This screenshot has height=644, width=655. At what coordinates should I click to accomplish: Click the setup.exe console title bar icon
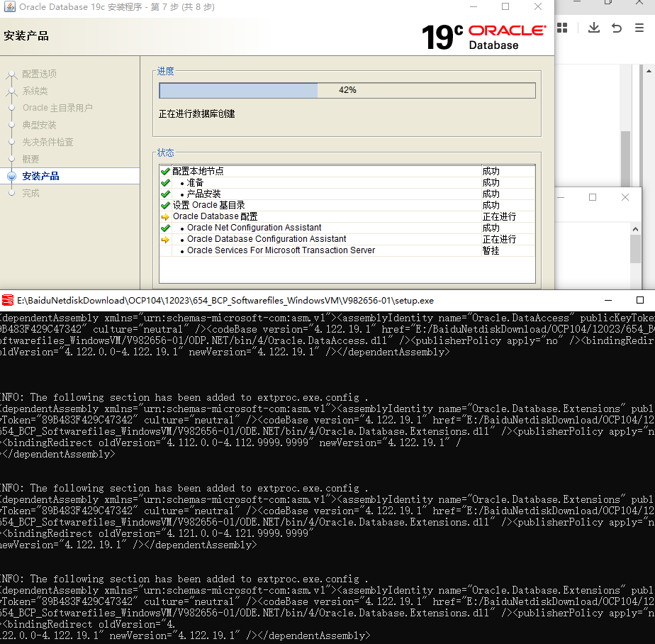click(8, 300)
